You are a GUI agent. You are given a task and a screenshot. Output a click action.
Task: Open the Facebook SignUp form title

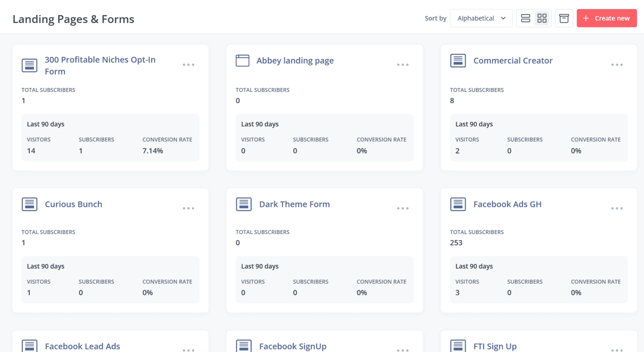[x=293, y=346]
